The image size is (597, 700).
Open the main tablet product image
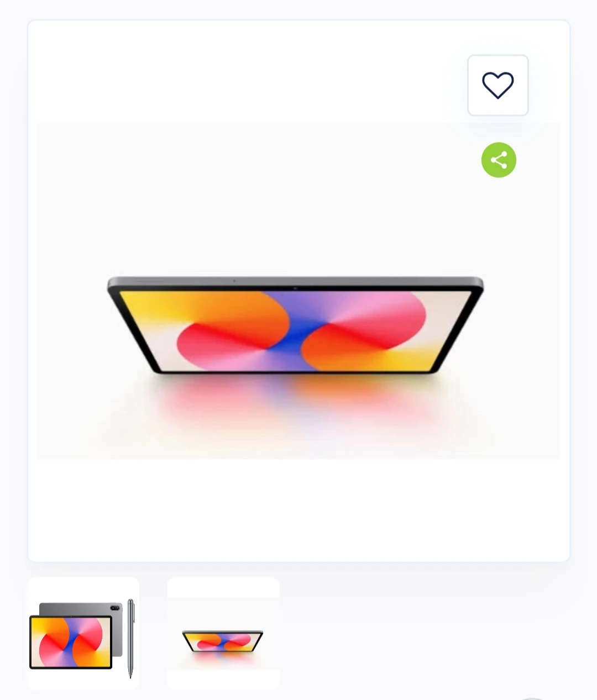coord(298,291)
